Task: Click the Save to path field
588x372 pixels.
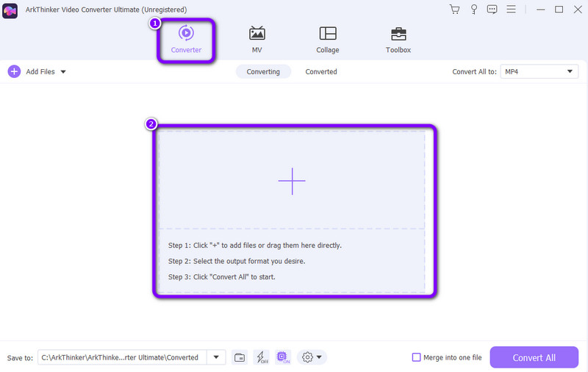Action: click(122, 357)
